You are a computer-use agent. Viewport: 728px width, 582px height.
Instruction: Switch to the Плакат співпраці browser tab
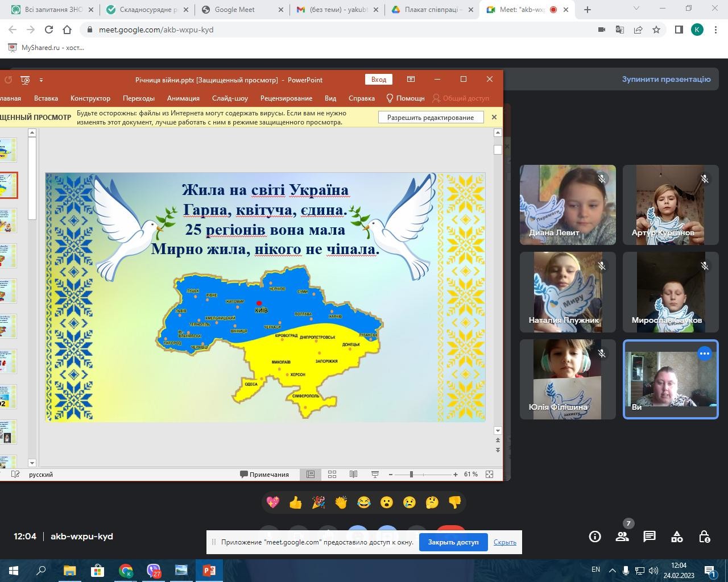coord(432,10)
